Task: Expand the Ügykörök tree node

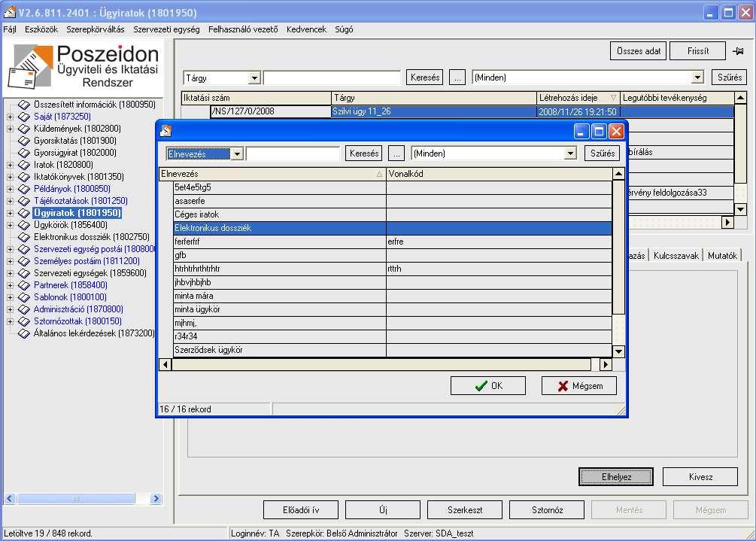Action: click(10, 225)
